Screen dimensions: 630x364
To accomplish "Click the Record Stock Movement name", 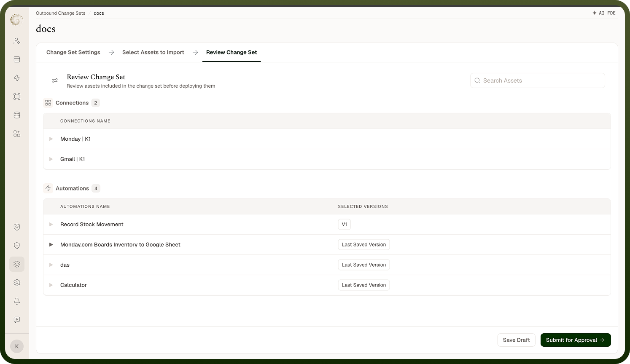I will (x=92, y=225).
